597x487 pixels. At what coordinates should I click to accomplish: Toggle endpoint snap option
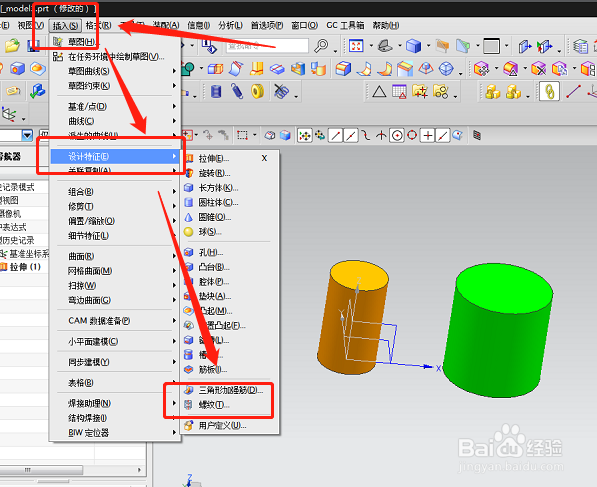point(335,135)
